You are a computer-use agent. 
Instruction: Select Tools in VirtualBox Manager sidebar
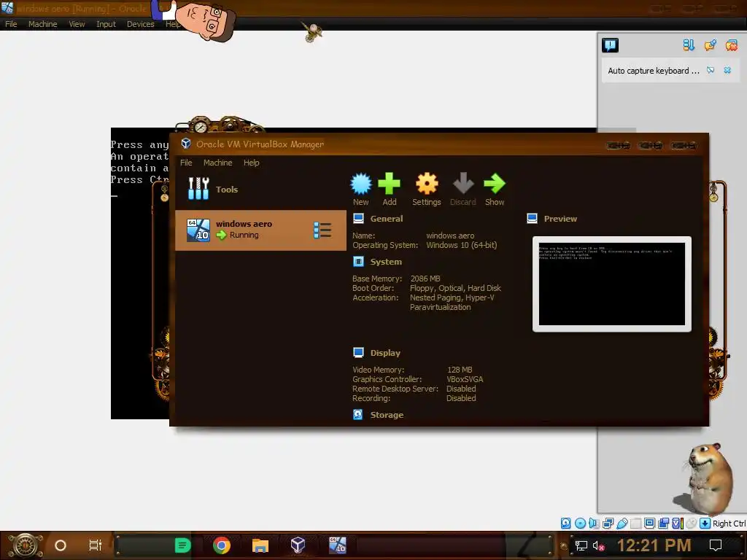(x=260, y=189)
